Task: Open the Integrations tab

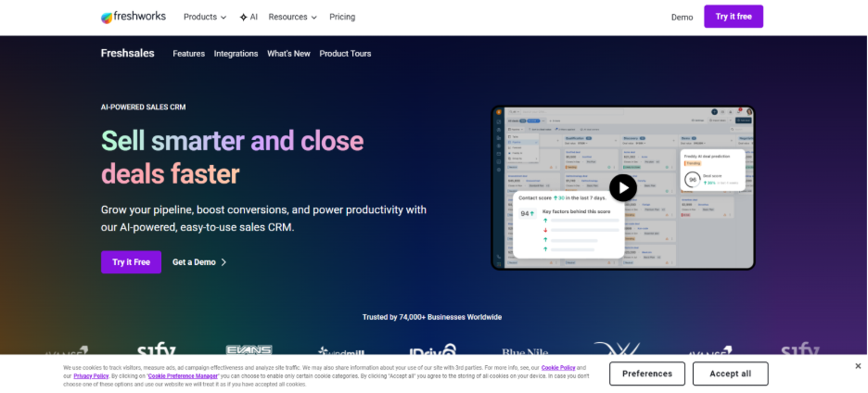Action: point(236,54)
